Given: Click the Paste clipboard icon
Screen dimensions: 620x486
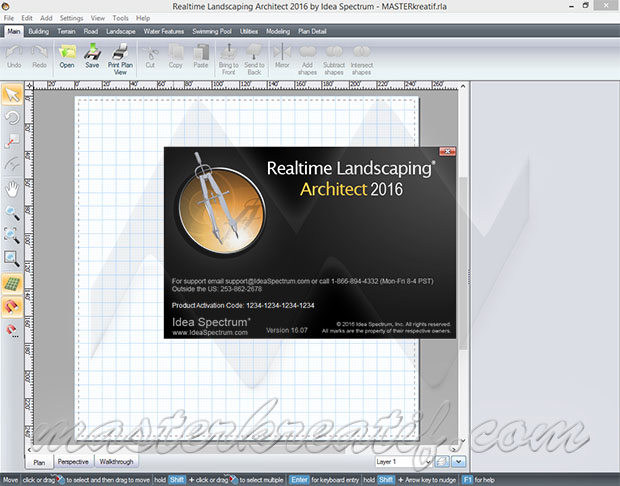Looking at the screenshot, I should (x=201, y=57).
